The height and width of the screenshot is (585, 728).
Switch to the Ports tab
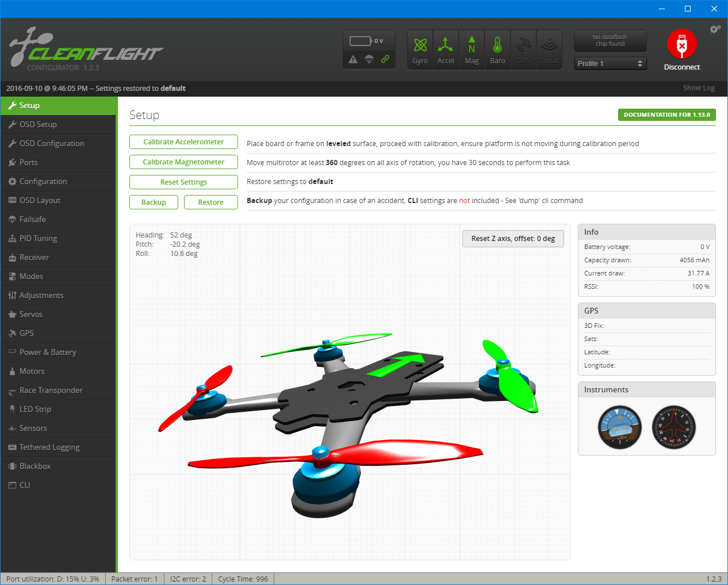point(58,163)
